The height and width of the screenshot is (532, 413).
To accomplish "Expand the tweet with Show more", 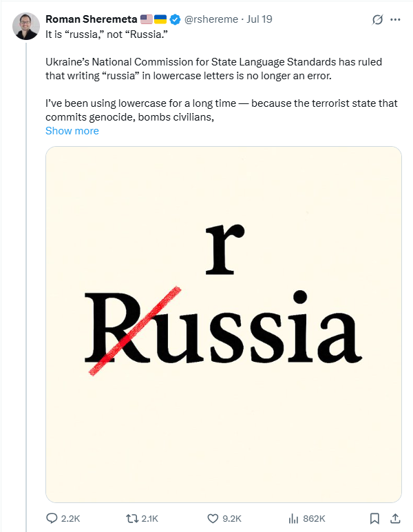I will [x=72, y=131].
